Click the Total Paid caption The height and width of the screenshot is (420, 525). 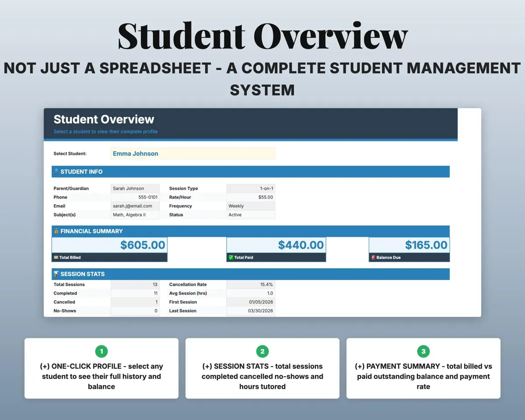(244, 257)
